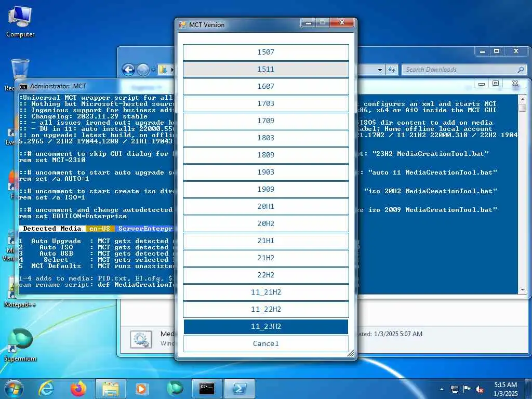Open the Windows Start menu
This screenshot has height=399, width=532.
pyautogui.click(x=14, y=389)
